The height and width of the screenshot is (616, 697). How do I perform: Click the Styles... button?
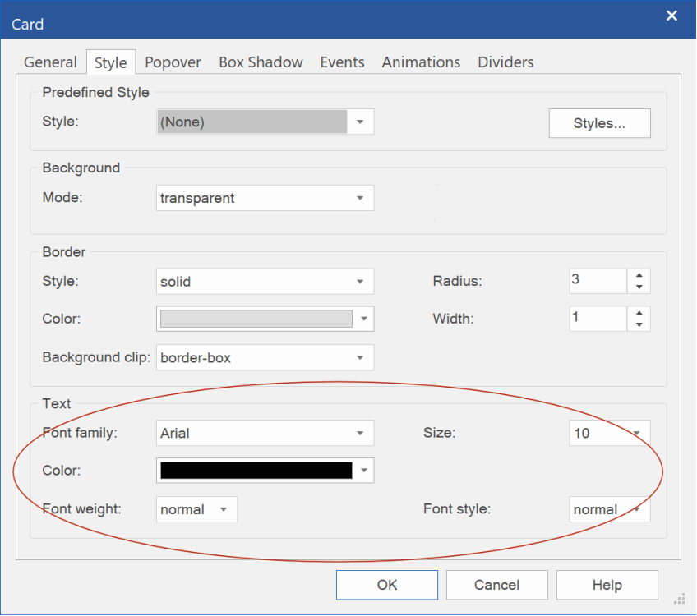599,123
